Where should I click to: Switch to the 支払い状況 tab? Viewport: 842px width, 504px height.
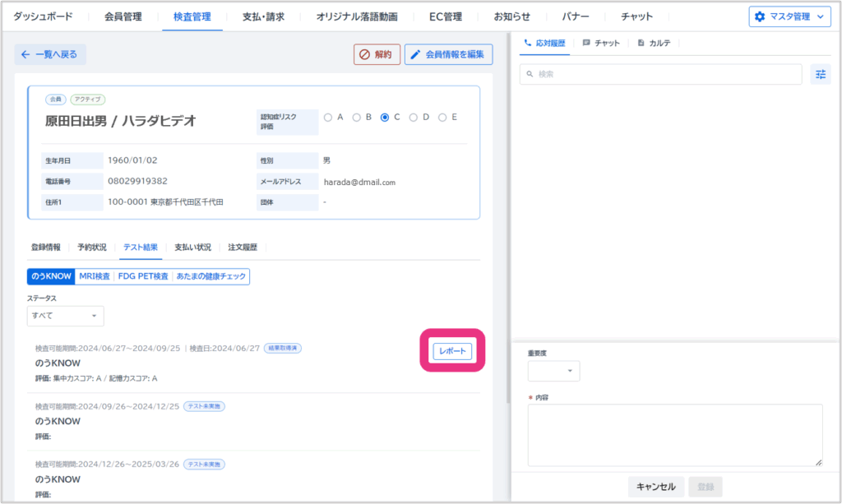coord(192,247)
